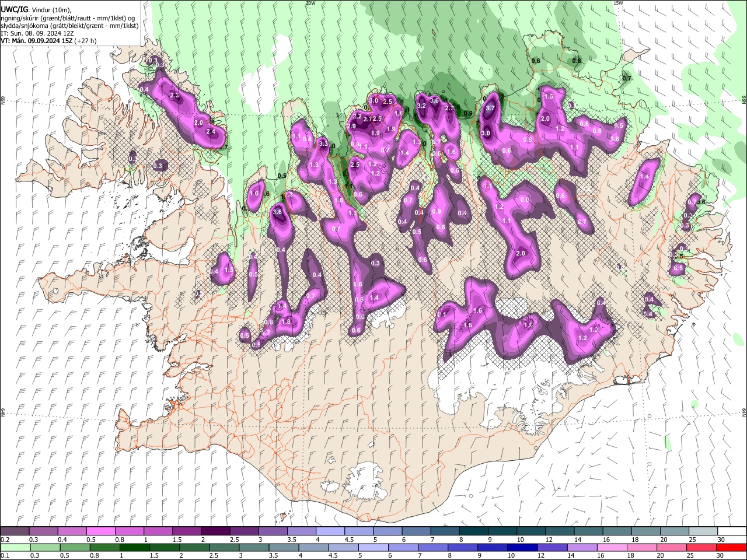The image size is (747, 560).
Task: Click the 2.9 precipitation value on the map
Action: pos(351,126)
